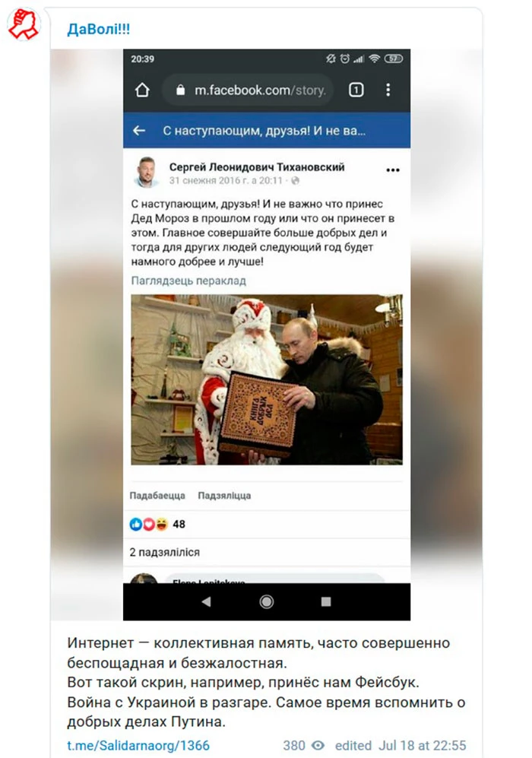Tap the Android back triangle button
This screenshot has height=758, width=532.
coord(206,601)
